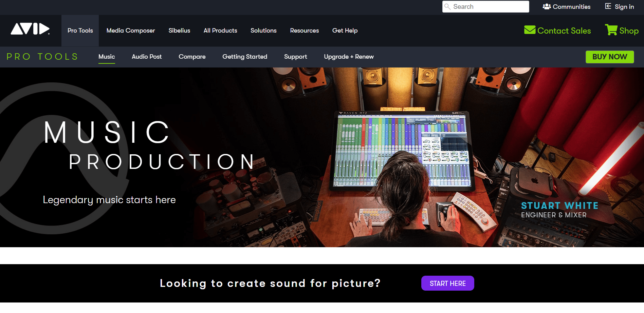Click the envelope icon next to Contact Sales

530,30
